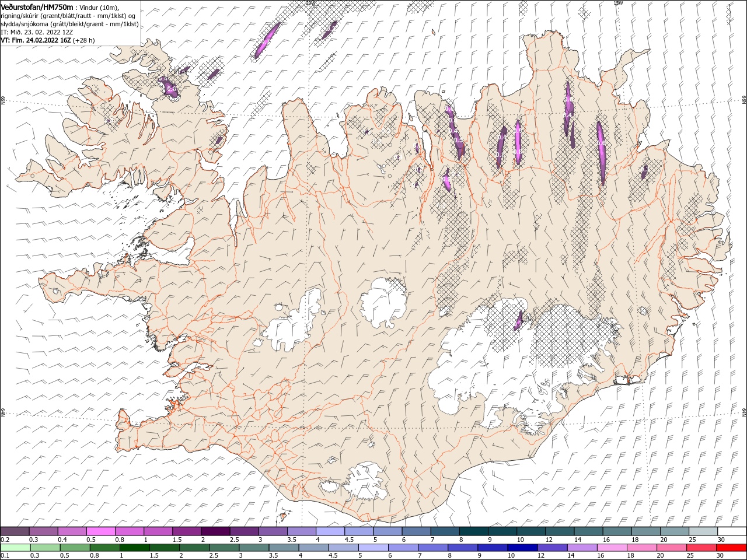Click the darkest green bottom-row swatch starting at 1
The image size is (747, 560).
(x=134, y=548)
